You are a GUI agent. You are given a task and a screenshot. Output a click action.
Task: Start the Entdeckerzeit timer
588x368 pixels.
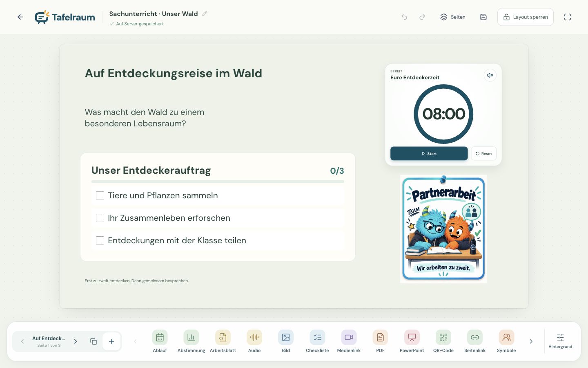(x=429, y=154)
